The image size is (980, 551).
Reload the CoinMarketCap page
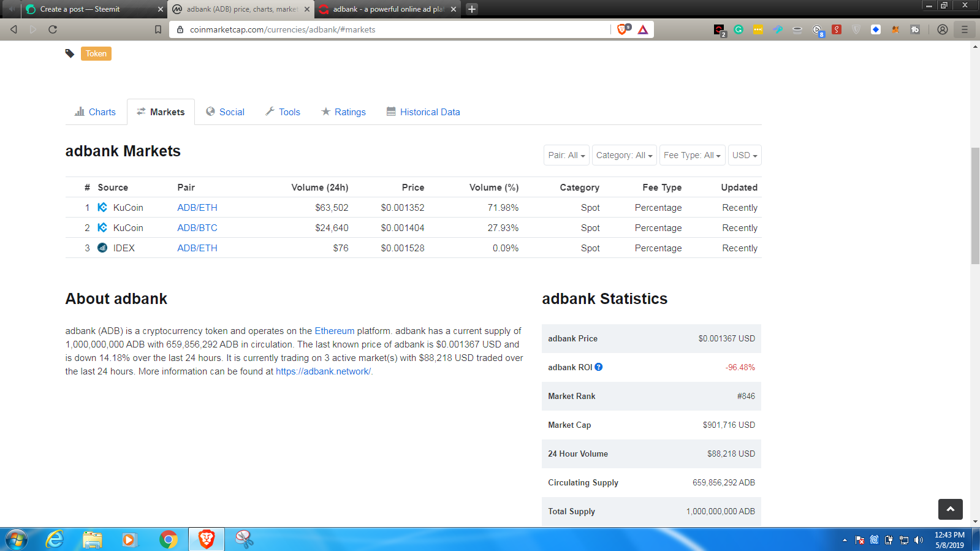pyautogui.click(x=53, y=29)
